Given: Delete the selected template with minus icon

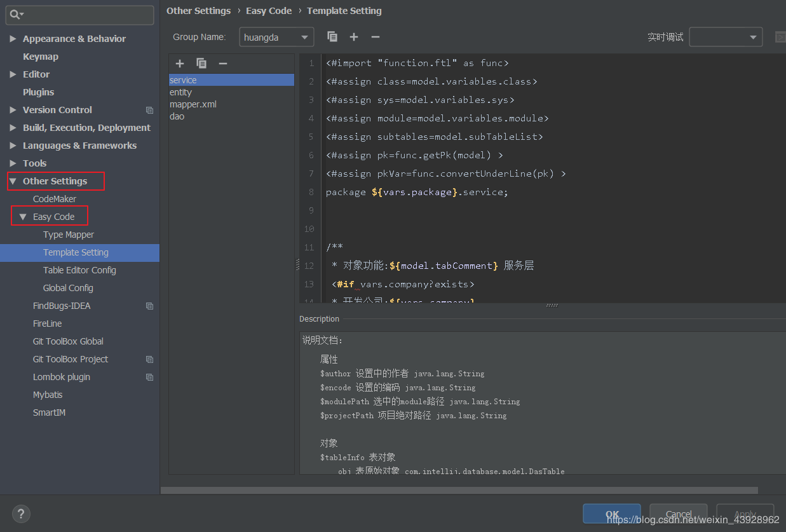Looking at the screenshot, I should [x=223, y=64].
